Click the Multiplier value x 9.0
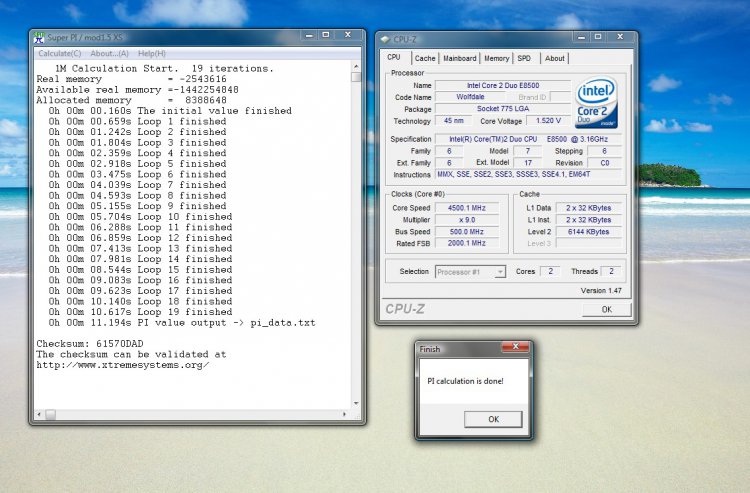Viewport: 750px width, 493px height. 466,220
